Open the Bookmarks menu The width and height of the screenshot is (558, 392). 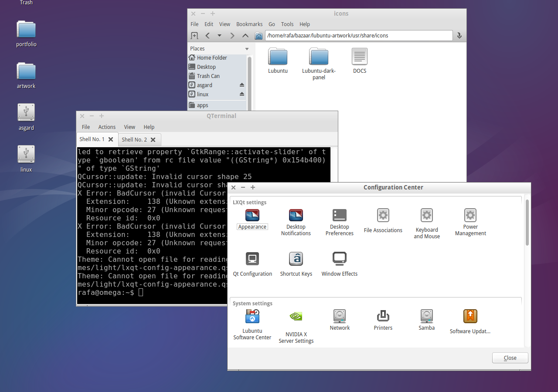coord(249,24)
